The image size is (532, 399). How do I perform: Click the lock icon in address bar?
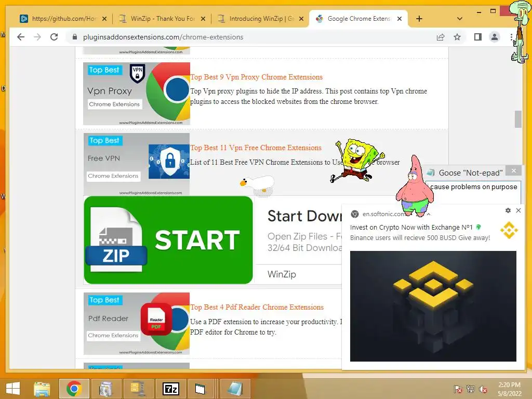[x=75, y=37]
